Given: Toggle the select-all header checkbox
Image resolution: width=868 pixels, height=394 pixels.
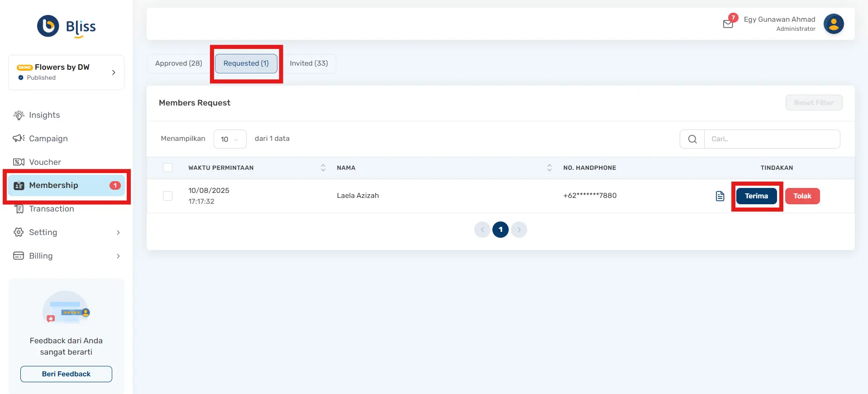Looking at the screenshot, I should pos(167,168).
